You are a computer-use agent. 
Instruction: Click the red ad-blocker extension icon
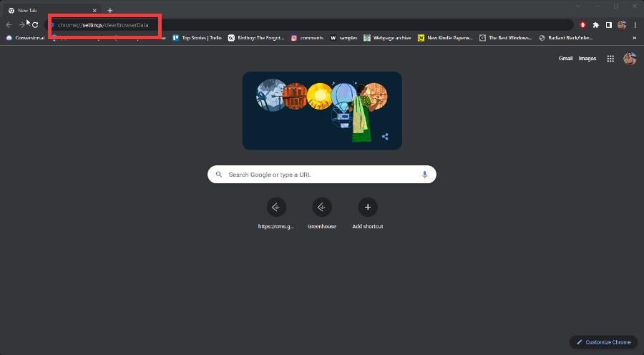click(582, 25)
